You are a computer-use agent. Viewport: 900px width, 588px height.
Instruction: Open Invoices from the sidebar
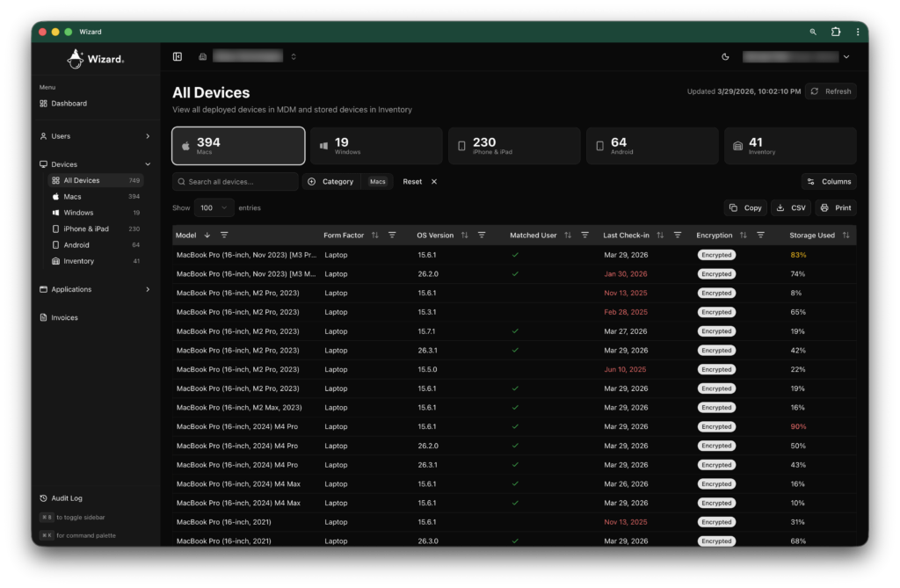[64, 318]
